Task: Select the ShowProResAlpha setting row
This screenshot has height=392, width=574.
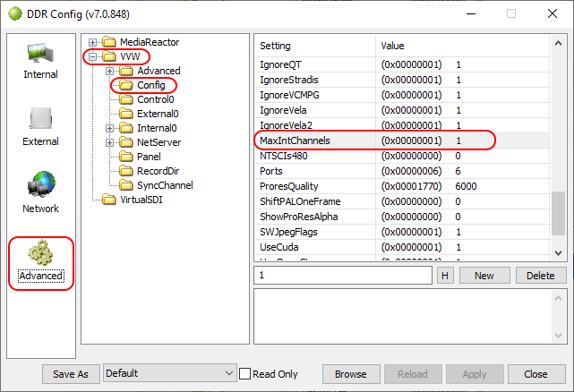Action: [402, 217]
